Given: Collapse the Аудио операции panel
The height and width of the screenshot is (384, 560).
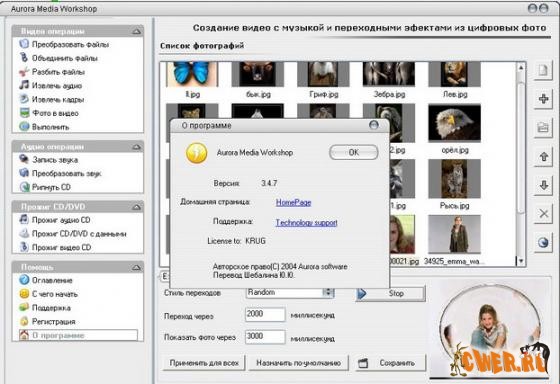Looking at the screenshot, I should tap(137, 147).
